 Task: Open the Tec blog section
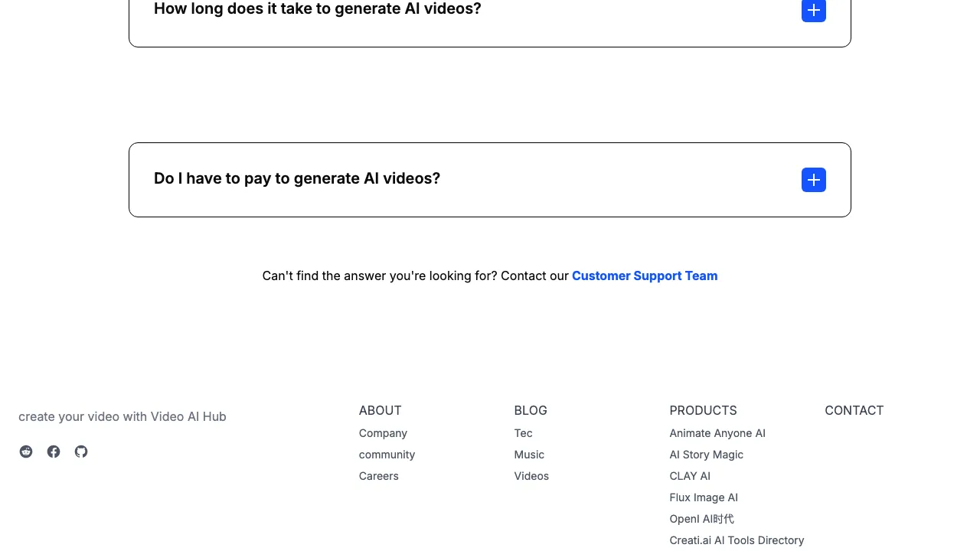(523, 433)
